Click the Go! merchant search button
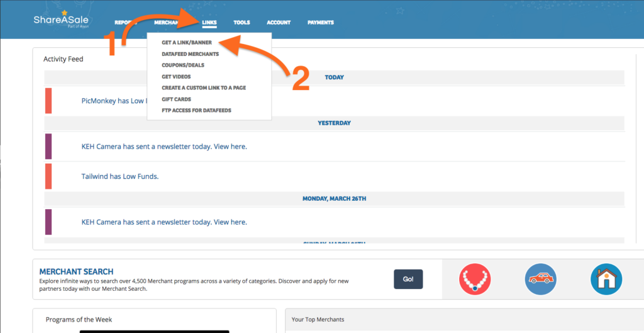Screen dimensions: 644x333 [408, 279]
